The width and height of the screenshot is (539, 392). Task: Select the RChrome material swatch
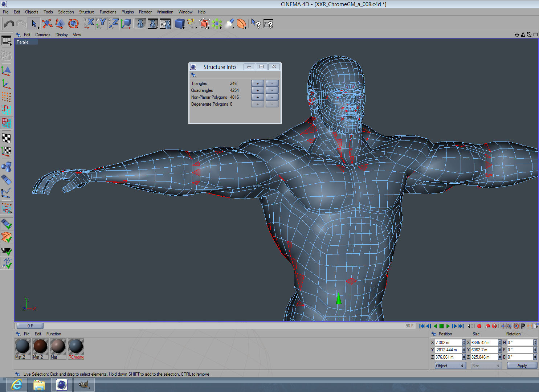[x=76, y=347]
